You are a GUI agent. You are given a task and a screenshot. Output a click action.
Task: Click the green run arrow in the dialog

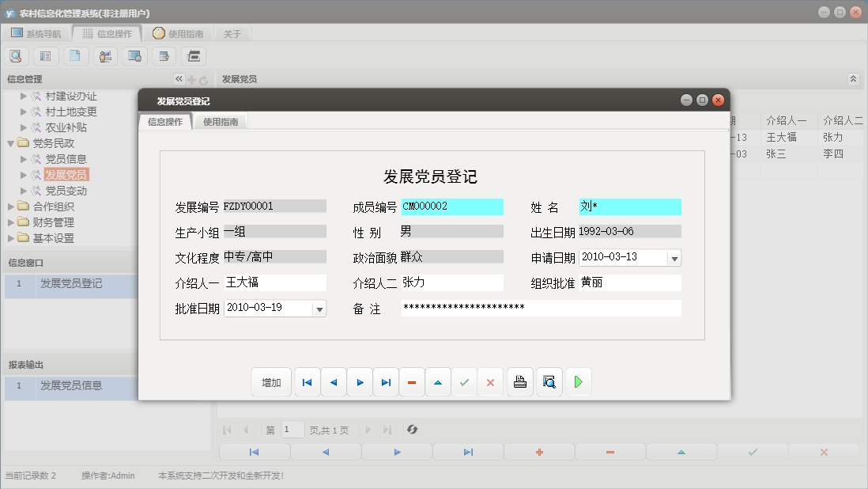click(578, 381)
